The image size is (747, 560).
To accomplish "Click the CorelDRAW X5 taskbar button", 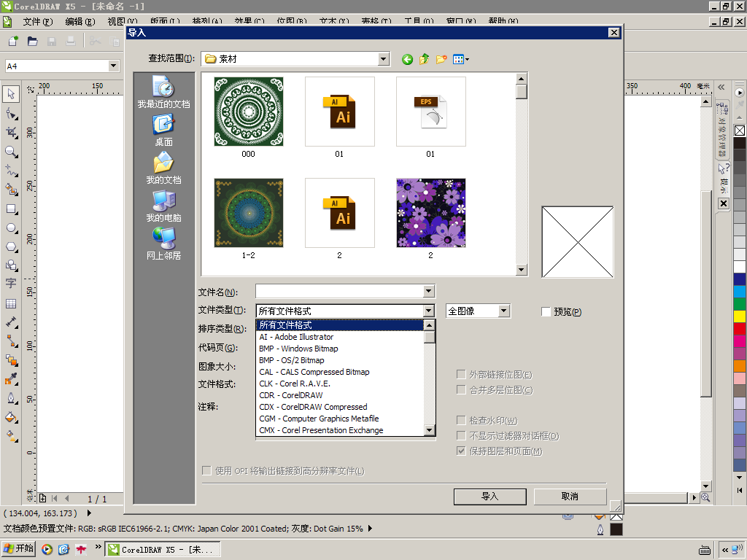I will click(x=163, y=550).
